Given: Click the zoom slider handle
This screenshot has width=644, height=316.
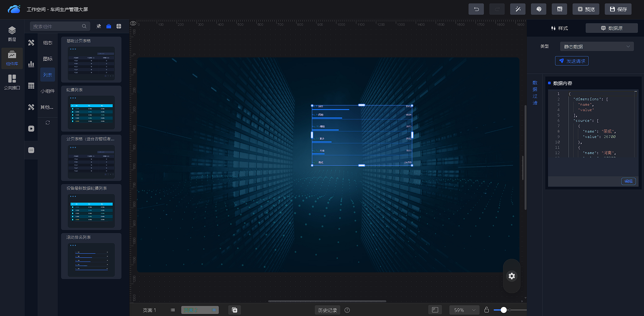Looking at the screenshot, I should click(503, 310).
